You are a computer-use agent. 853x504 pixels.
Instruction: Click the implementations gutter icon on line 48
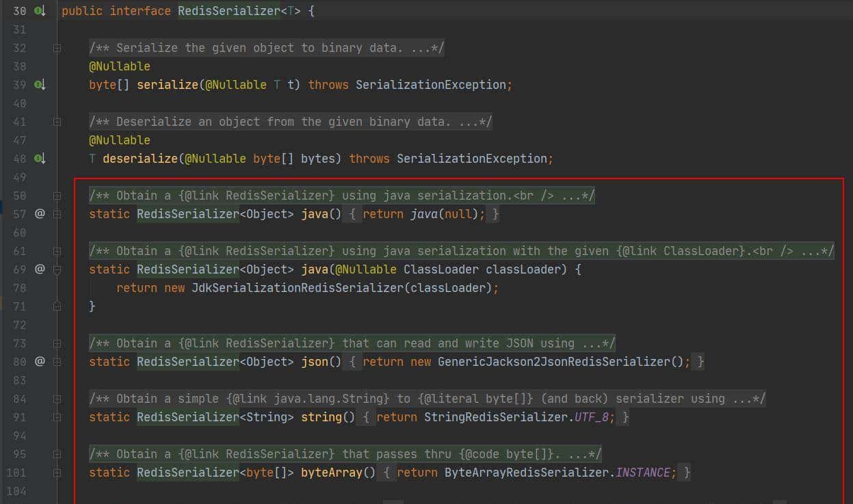click(x=40, y=158)
